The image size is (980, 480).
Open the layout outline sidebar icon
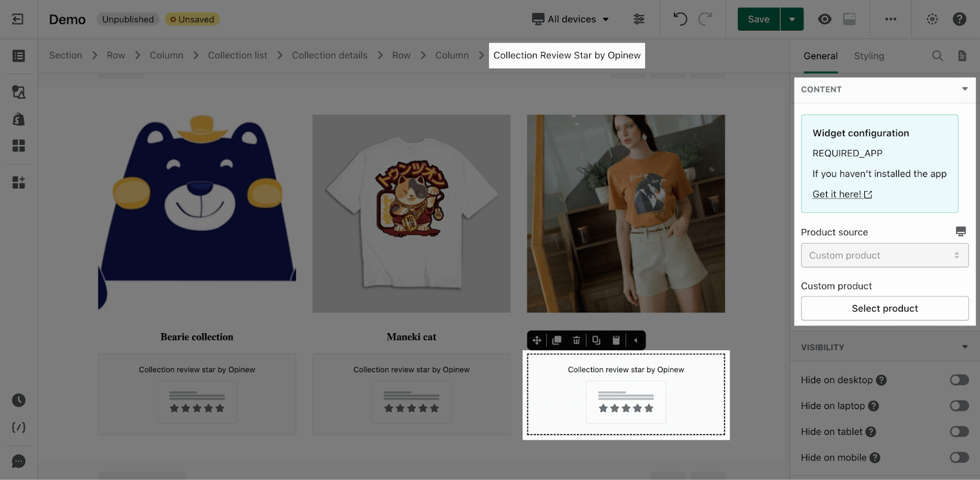point(18,56)
